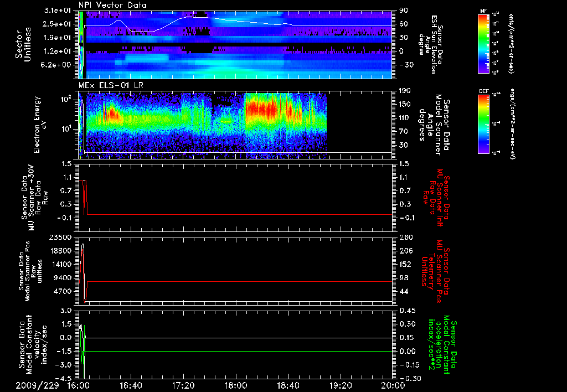Click the "98" telemetry position tick
This screenshot has width=567, height=392.
[404, 278]
